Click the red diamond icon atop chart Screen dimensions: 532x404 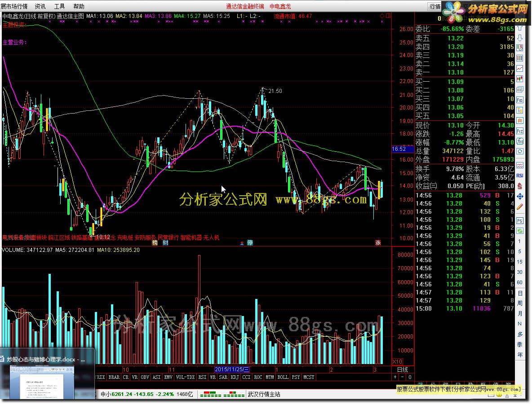point(382,16)
